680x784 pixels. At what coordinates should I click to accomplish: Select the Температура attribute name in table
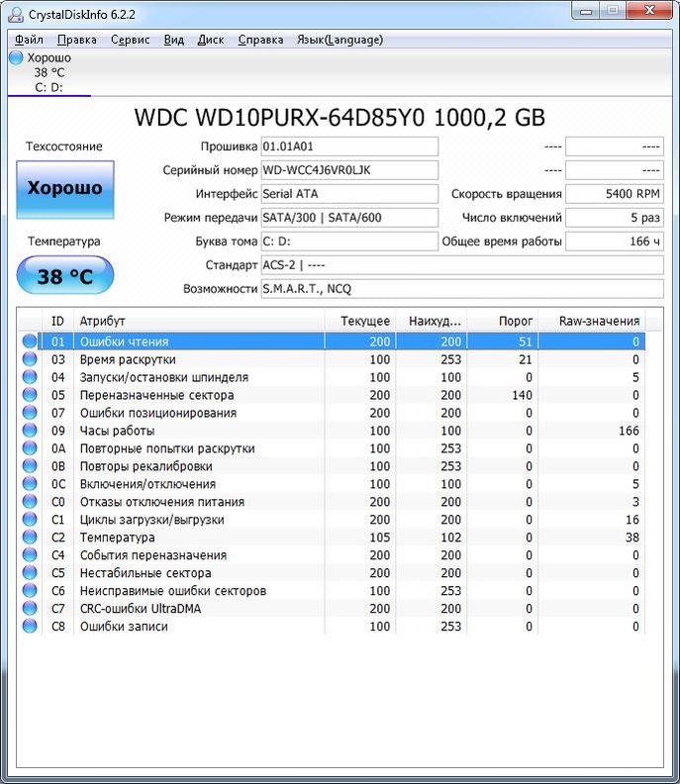(x=118, y=538)
